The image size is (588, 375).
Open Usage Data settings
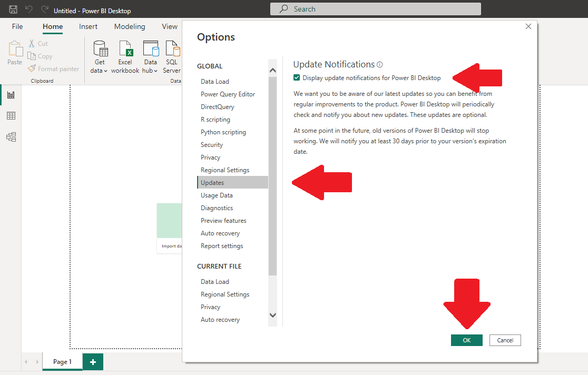coord(217,195)
